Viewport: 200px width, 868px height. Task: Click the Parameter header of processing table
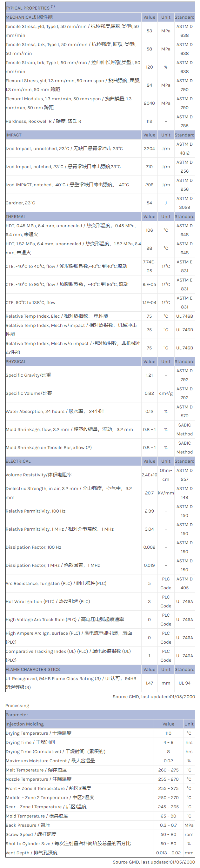17,715
